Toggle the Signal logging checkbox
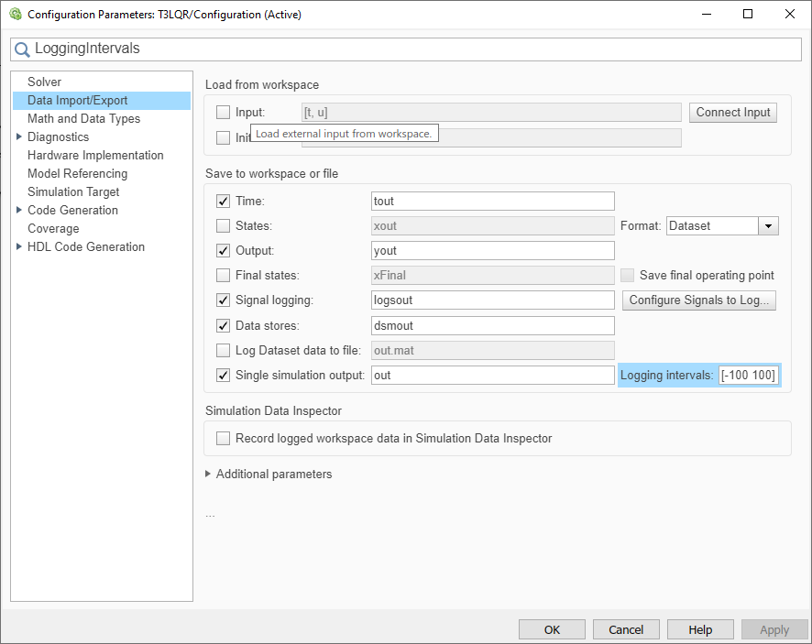812x644 pixels. click(x=224, y=300)
